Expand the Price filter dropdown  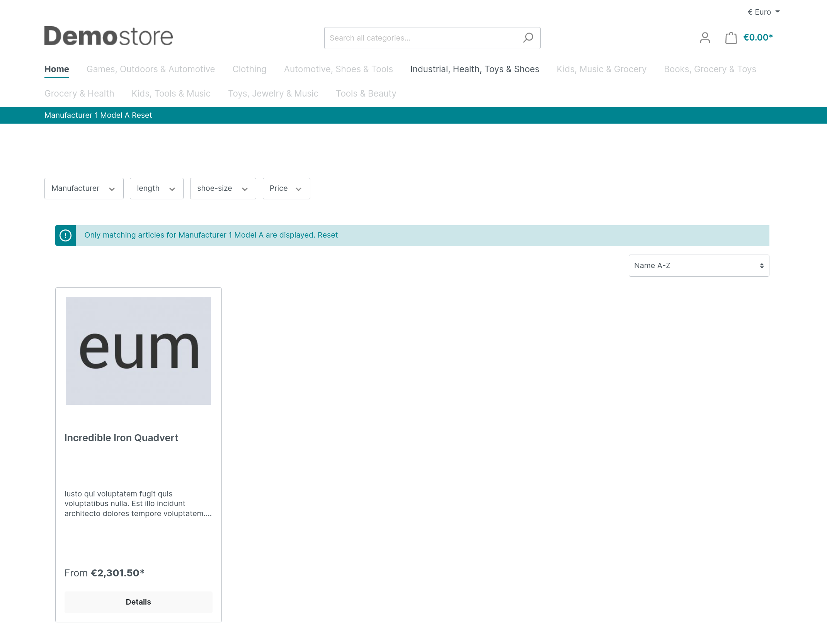pos(285,189)
